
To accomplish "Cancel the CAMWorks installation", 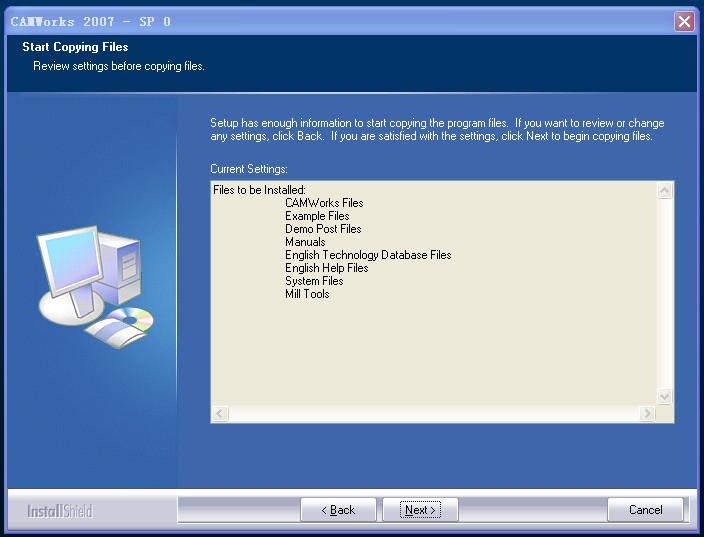I will (645, 510).
